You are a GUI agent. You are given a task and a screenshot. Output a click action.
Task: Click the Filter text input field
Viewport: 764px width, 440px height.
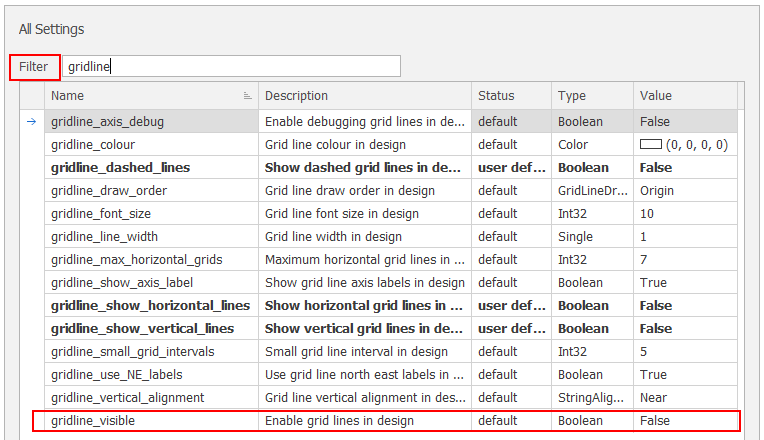[x=232, y=67]
